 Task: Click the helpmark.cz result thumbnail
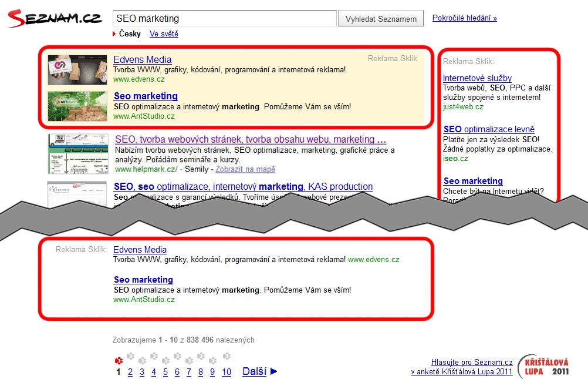click(x=79, y=154)
